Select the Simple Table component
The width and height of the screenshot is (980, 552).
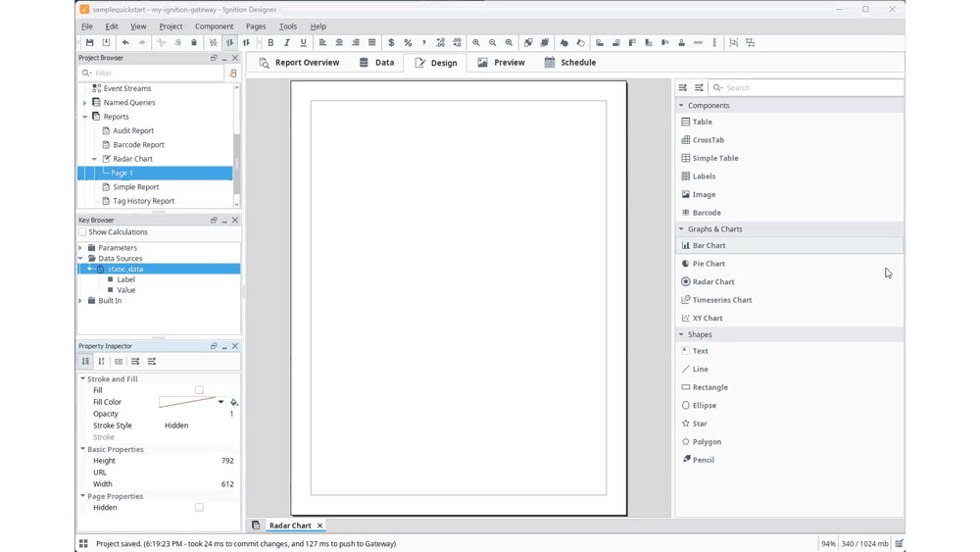(x=710, y=158)
